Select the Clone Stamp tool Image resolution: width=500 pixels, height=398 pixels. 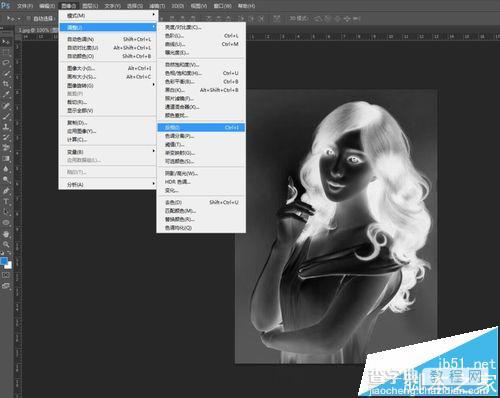click(6, 127)
